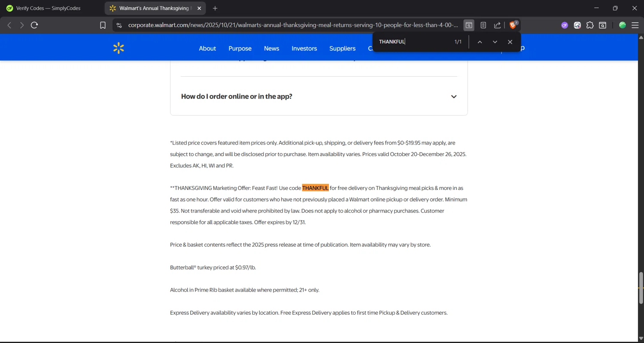
Task: Open the Purpose menu
Action: tap(240, 48)
